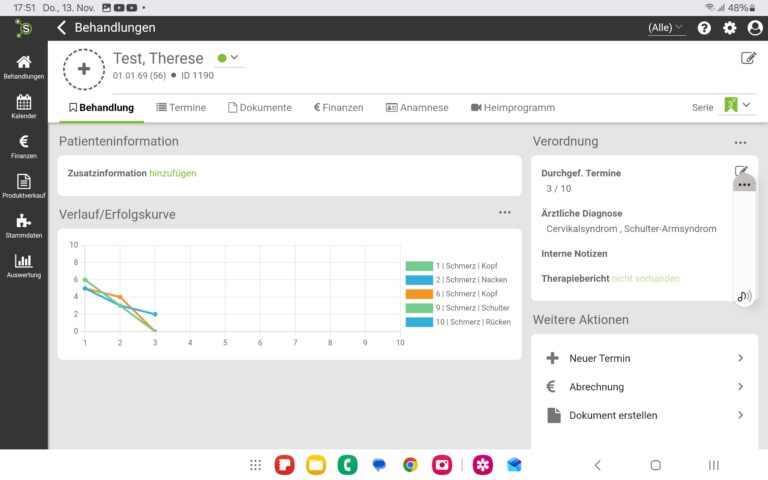Open Auswertung chart icon in sidebar
This screenshot has height=480, width=768.
(x=23, y=266)
